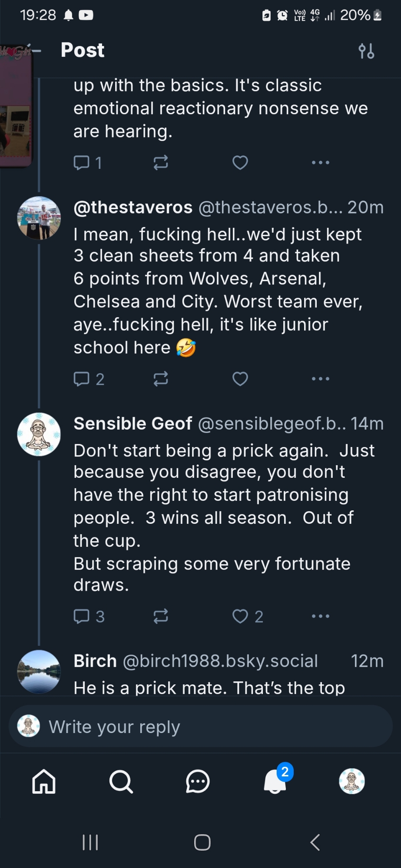Open more options for @thestaveros post

pyautogui.click(x=321, y=379)
